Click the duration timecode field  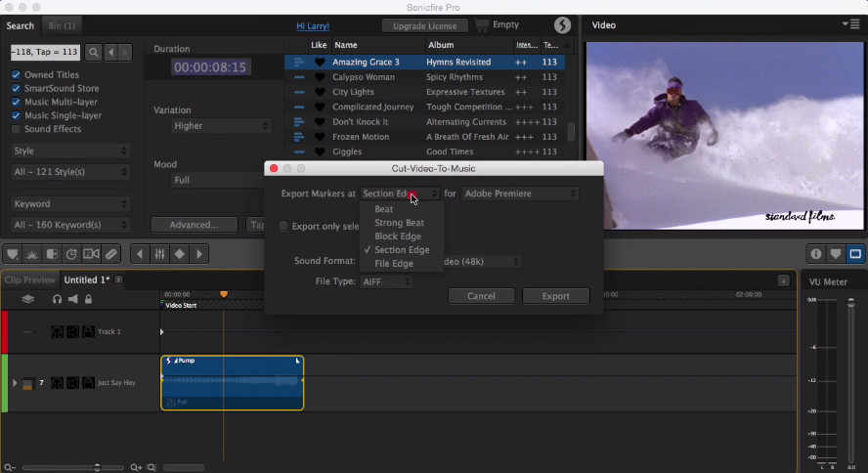[210, 67]
